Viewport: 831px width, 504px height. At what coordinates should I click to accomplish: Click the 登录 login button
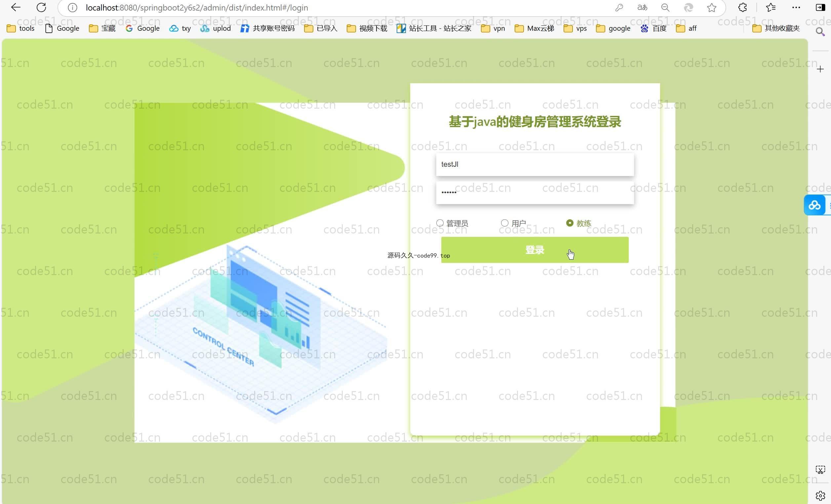coord(534,250)
